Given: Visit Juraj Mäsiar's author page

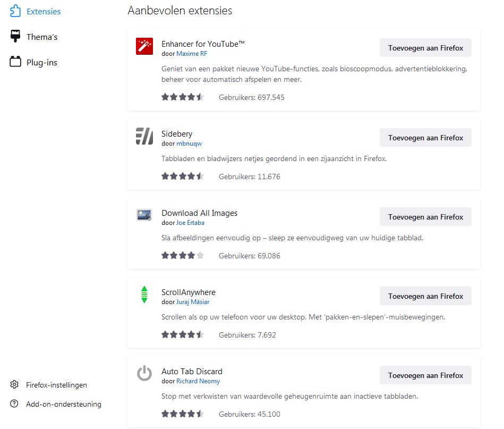Looking at the screenshot, I should [x=193, y=302].
